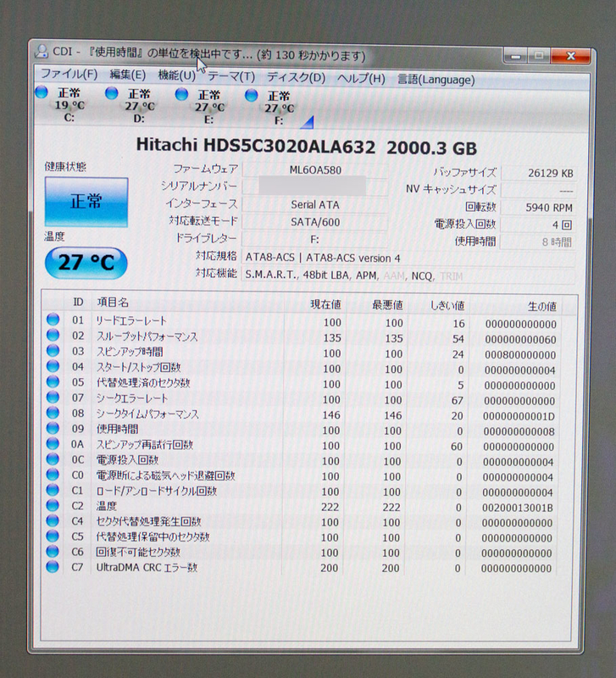Select drive F: status icon

pos(251,95)
